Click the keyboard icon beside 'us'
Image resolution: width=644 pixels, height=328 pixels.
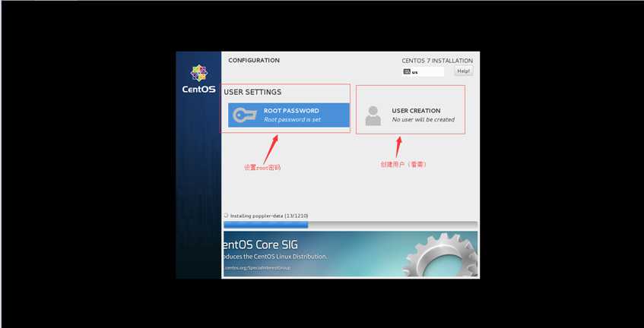pyautogui.click(x=407, y=71)
